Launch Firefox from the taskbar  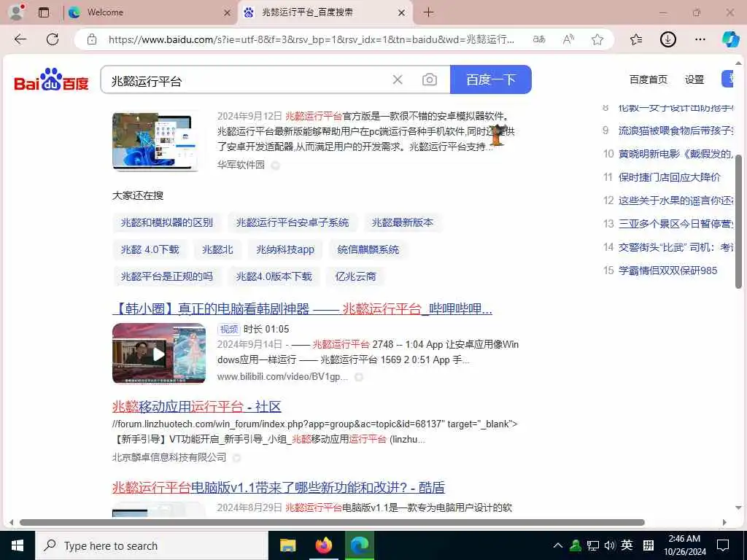coord(323,545)
